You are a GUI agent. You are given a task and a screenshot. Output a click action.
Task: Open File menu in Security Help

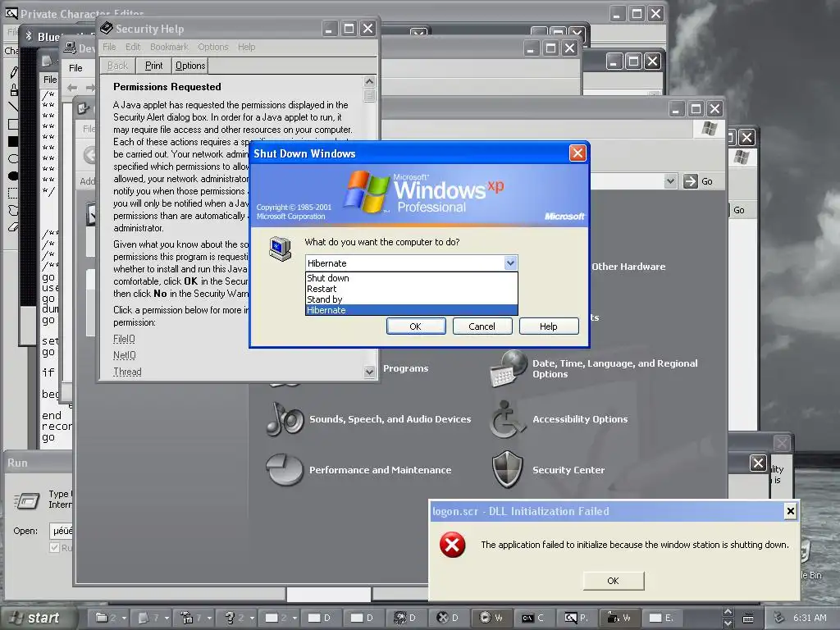tap(109, 47)
